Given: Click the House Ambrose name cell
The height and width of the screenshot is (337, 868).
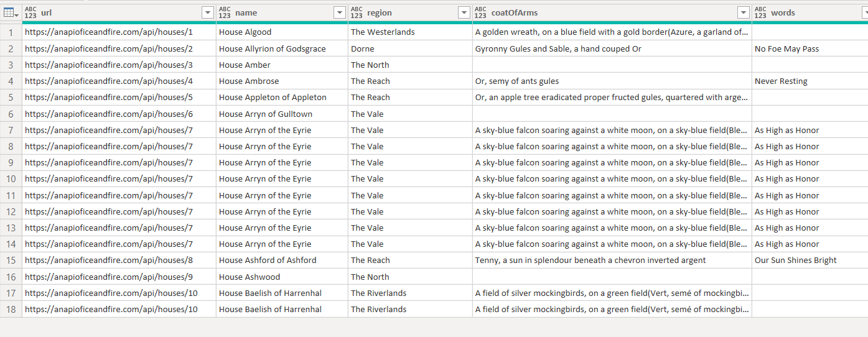Looking at the screenshot, I should click(x=249, y=81).
